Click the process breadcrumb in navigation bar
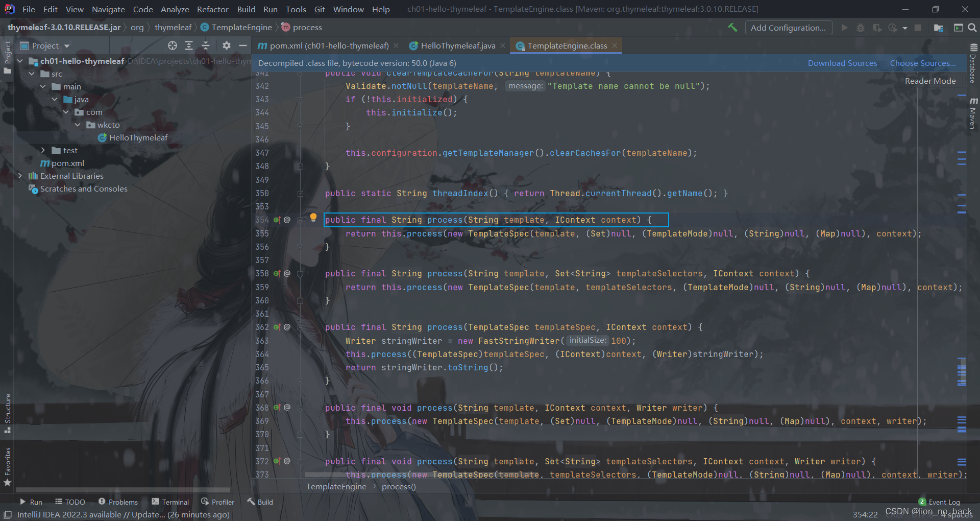 click(x=302, y=27)
